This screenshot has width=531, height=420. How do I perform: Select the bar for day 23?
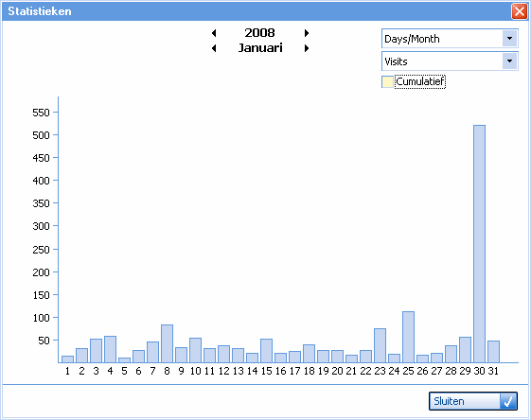[x=380, y=345]
